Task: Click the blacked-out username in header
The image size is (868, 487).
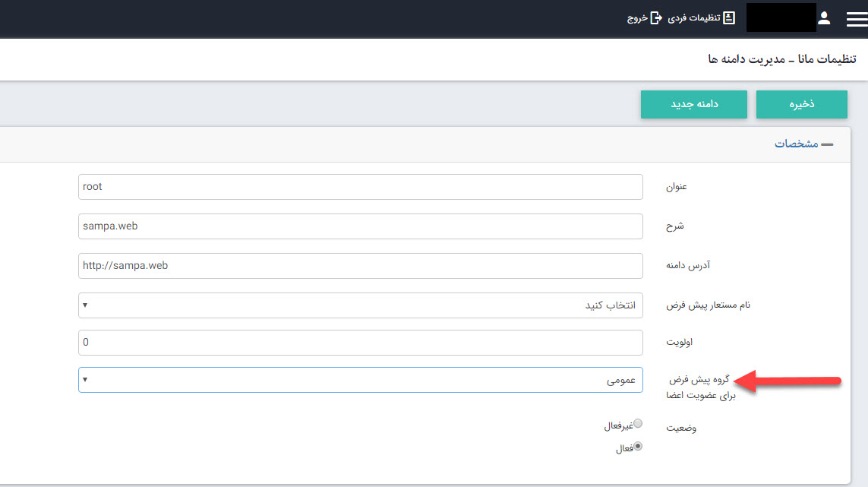Action: pyautogui.click(x=781, y=18)
